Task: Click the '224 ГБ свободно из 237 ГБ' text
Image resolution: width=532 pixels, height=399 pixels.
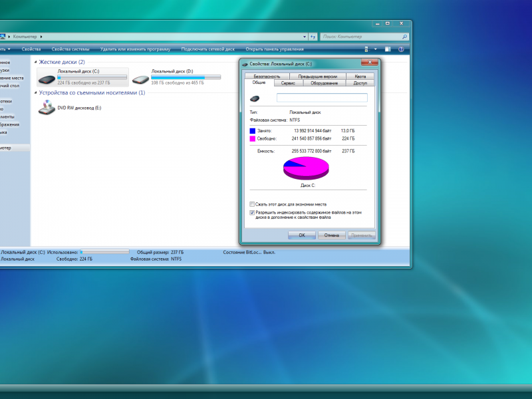Action: point(84,82)
